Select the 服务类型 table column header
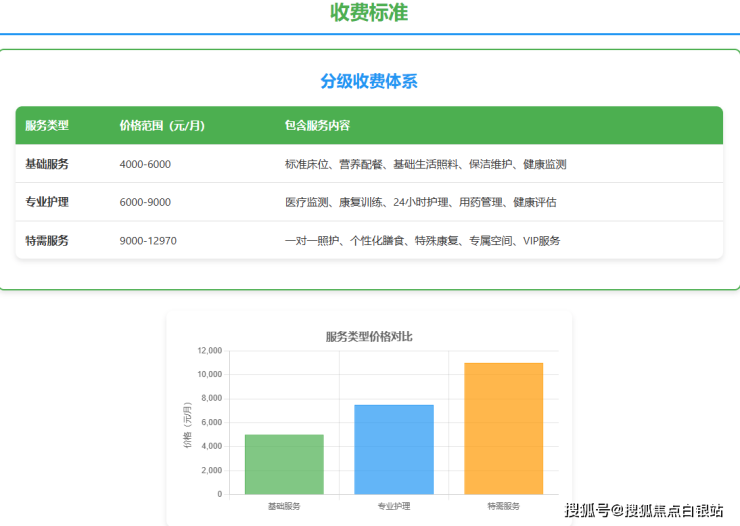The width and height of the screenshot is (740, 526). click(47, 126)
